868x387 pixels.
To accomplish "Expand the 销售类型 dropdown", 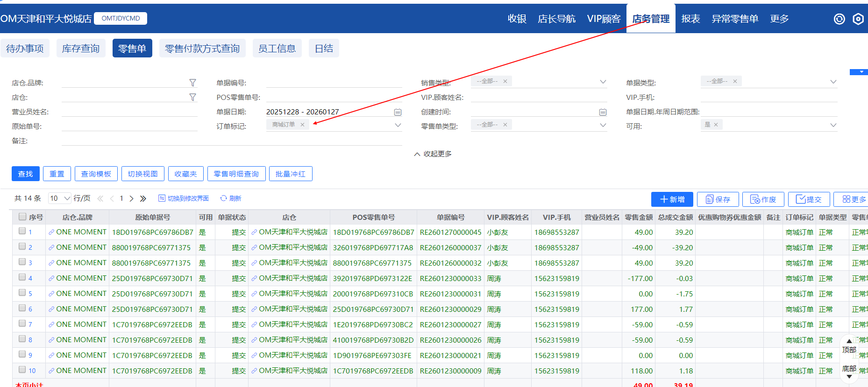I will [x=603, y=82].
